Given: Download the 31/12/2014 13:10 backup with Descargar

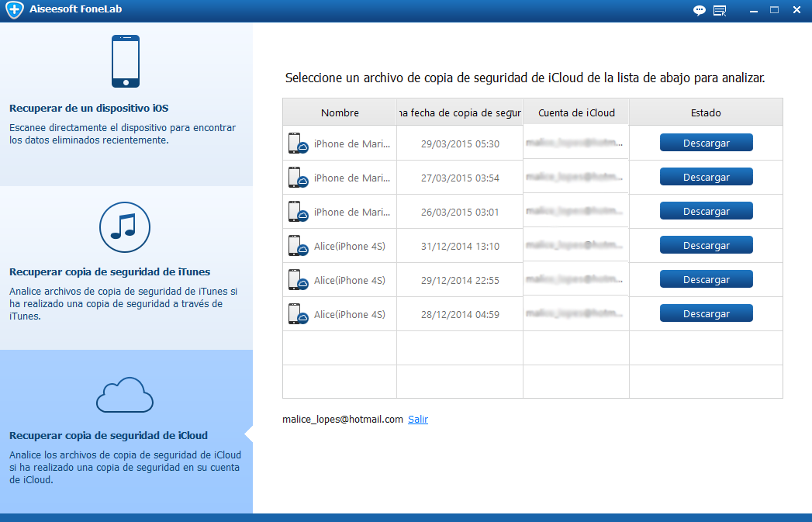Looking at the screenshot, I should click(x=706, y=245).
